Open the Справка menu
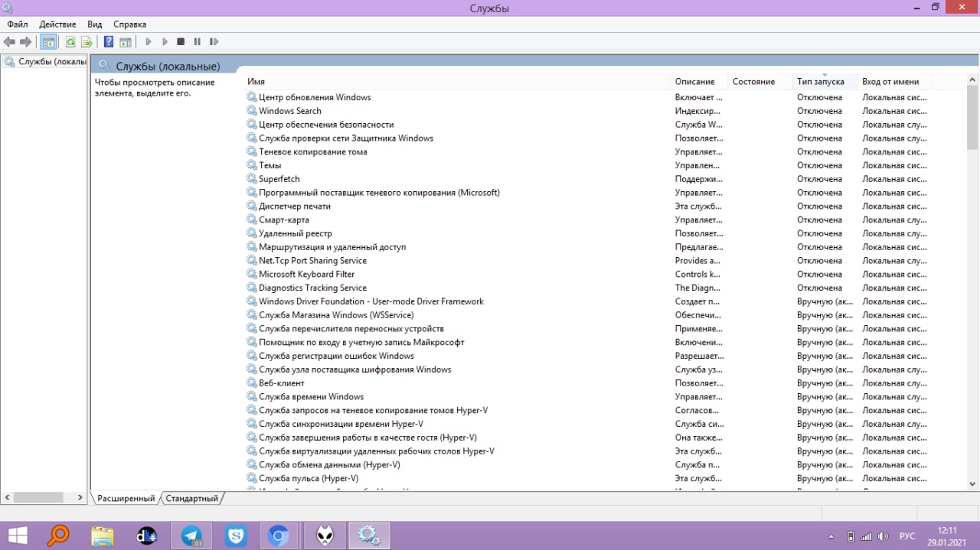This screenshot has height=550, width=980. tap(129, 24)
